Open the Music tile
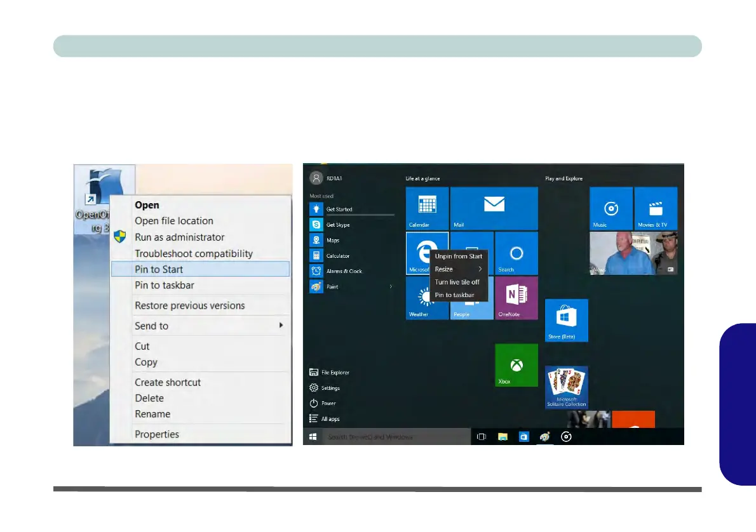The height and width of the screenshot is (532, 756). (611, 208)
